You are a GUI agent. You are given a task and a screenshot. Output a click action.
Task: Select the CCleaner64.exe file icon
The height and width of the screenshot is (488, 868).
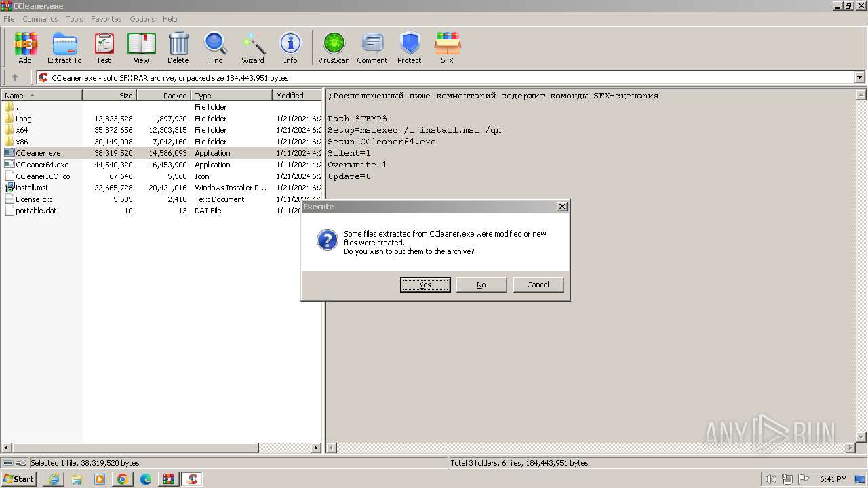pyautogui.click(x=9, y=165)
